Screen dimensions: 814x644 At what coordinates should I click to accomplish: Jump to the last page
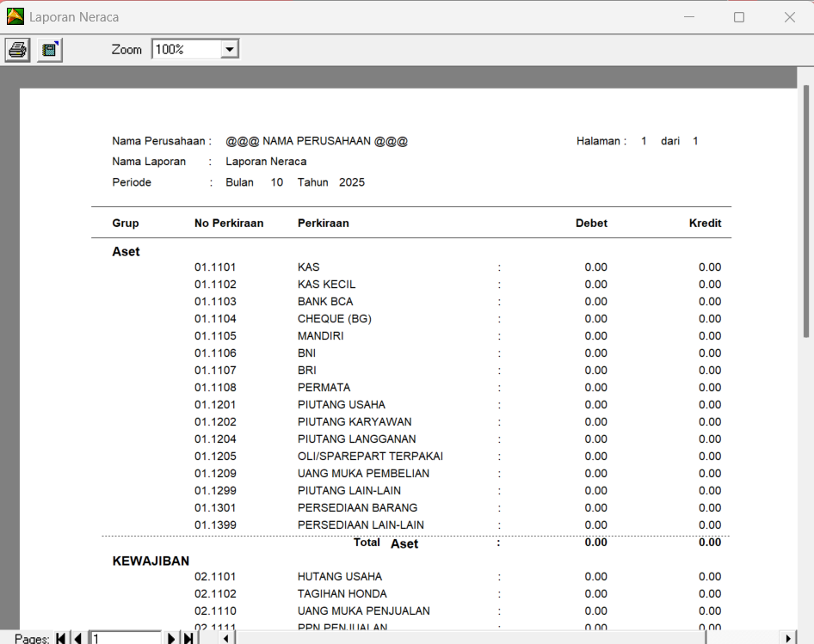(x=188, y=638)
